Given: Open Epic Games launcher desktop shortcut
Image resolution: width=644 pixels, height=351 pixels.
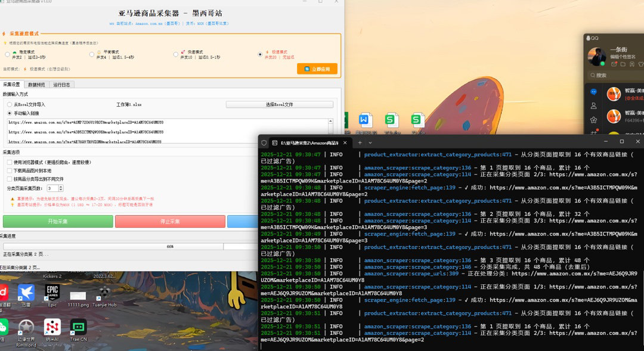Looking at the screenshot, I should [52, 294].
